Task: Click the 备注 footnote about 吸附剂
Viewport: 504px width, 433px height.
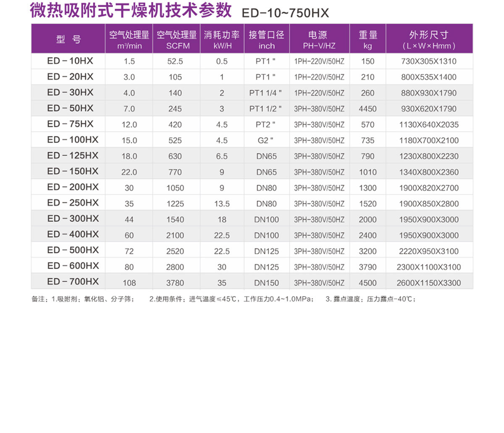Action: pos(83,299)
